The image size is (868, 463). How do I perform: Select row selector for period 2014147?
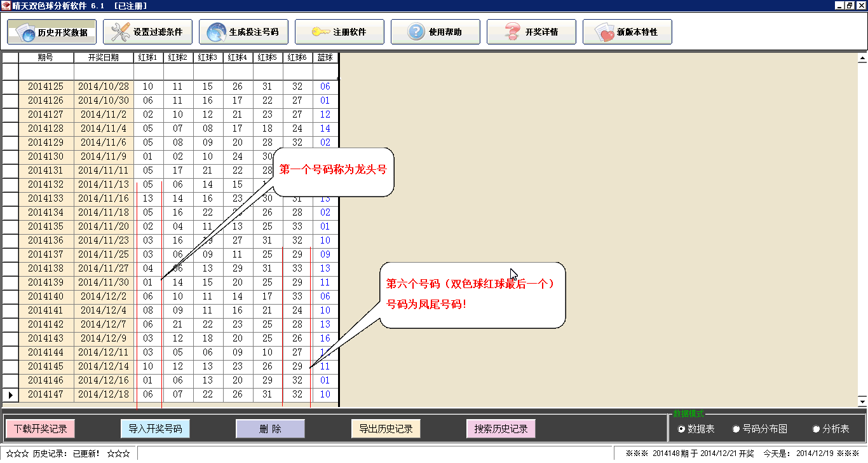(x=10, y=394)
